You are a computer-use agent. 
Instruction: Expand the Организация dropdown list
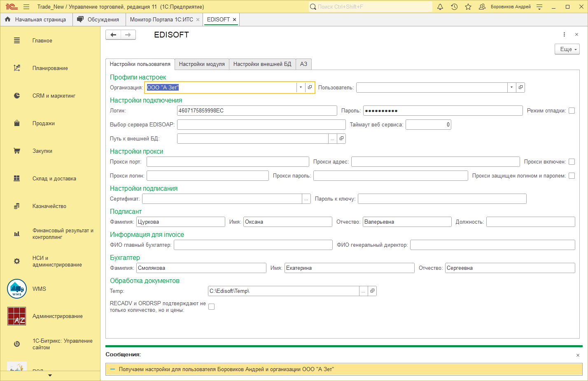tap(301, 87)
